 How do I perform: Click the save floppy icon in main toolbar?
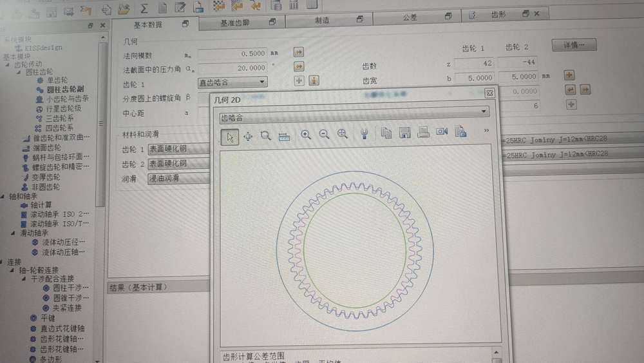pos(52,13)
